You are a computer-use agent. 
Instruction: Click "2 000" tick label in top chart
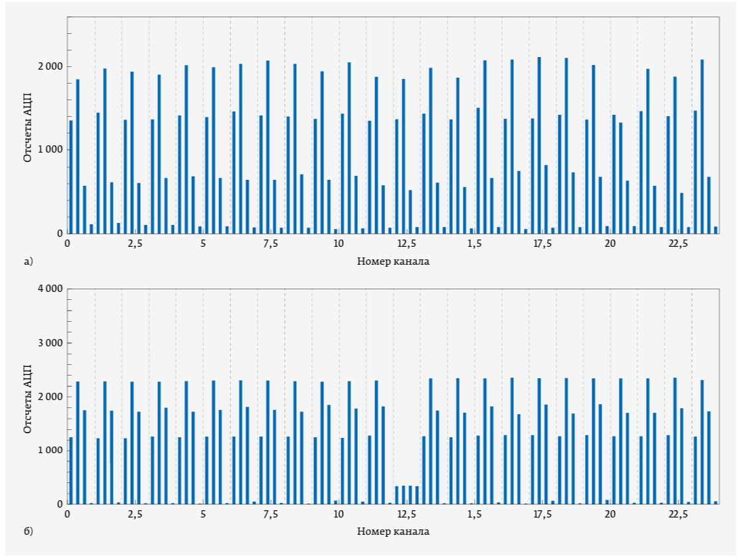pos(50,66)
